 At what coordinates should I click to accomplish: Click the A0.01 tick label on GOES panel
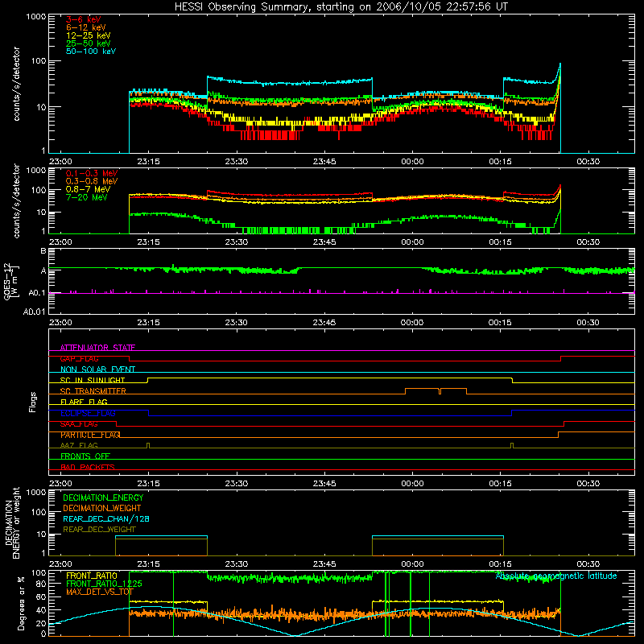[34, 312]
